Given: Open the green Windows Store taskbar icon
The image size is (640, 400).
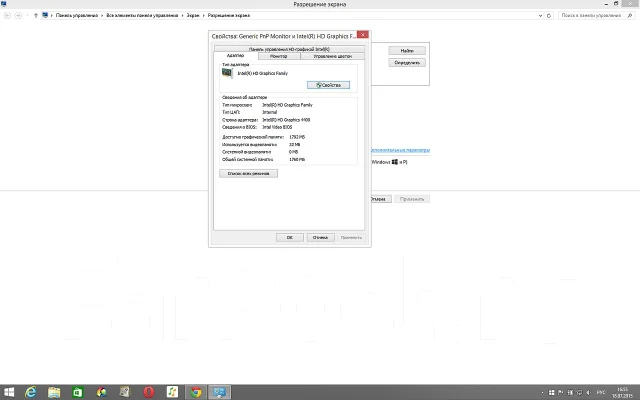Looking at the screenshot, I should [x=78, y=393].
